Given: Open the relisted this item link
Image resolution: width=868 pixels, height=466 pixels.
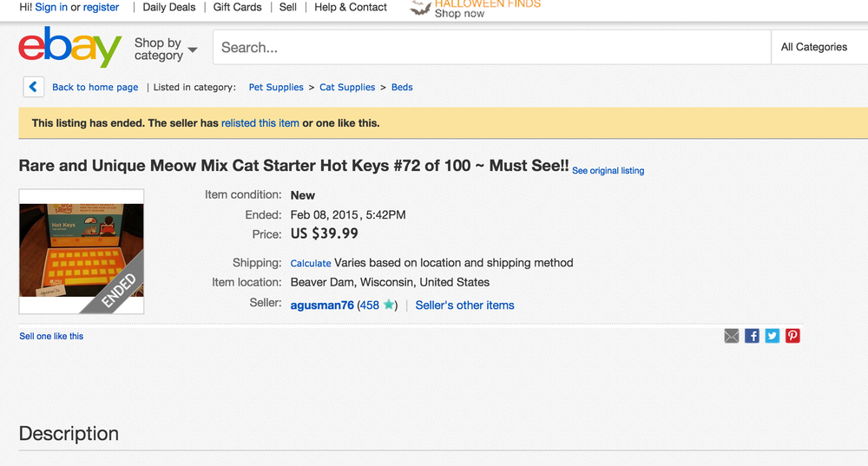Looking at the screenshot, I should point(260,123).
